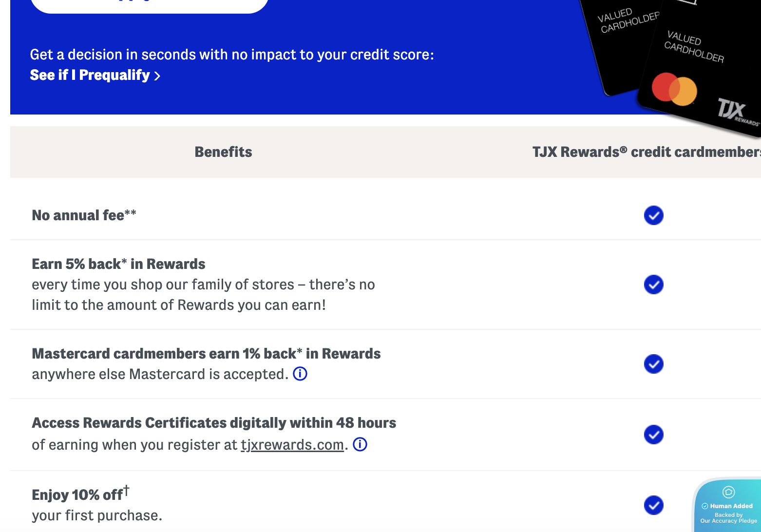Click the No annual fee checkmark
Image resolution: width=761 pixels, height=532 pixels.
(653, 215)
